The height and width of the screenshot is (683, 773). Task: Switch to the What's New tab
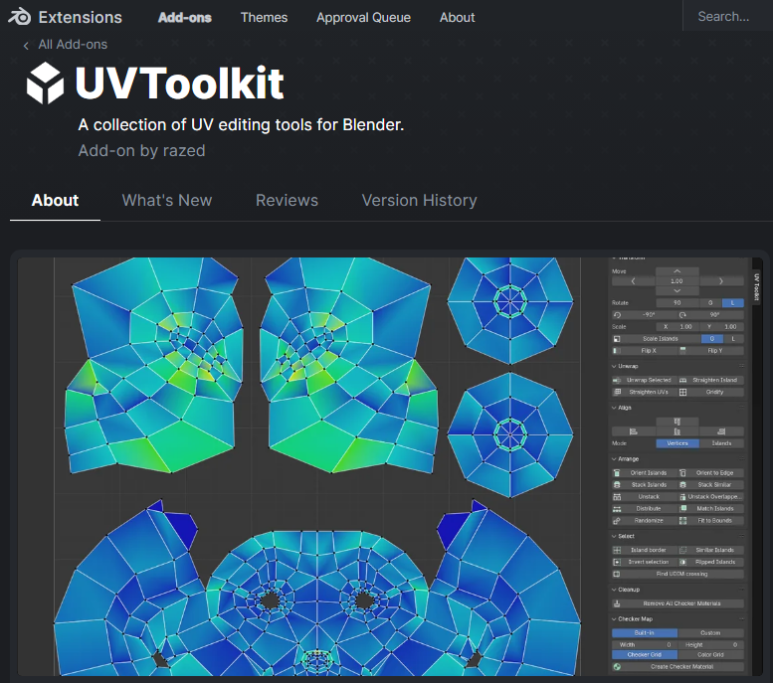(167, 200)
